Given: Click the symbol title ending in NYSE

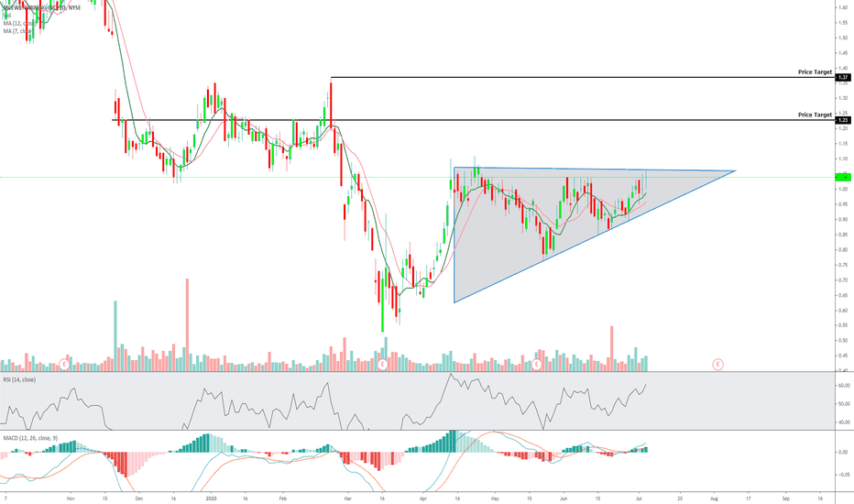Looking at the screenshot, I should (41, 7).
